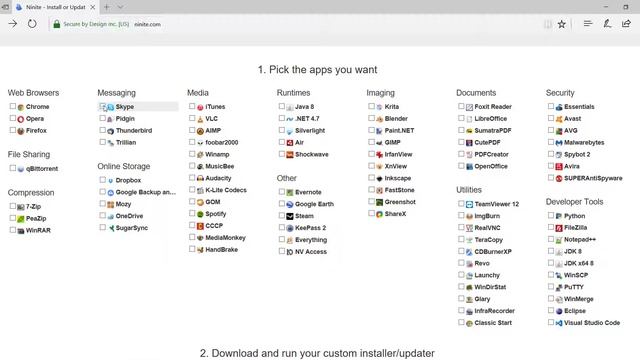The image size is (640, 360).
Task: Click the TeamViewer 12 icon
Action: pos(469,204)
